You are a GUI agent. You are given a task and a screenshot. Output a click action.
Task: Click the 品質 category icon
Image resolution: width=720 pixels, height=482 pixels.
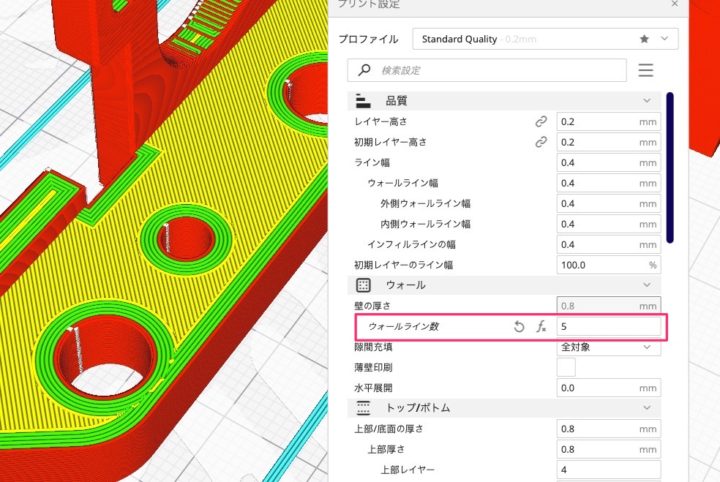363,101
